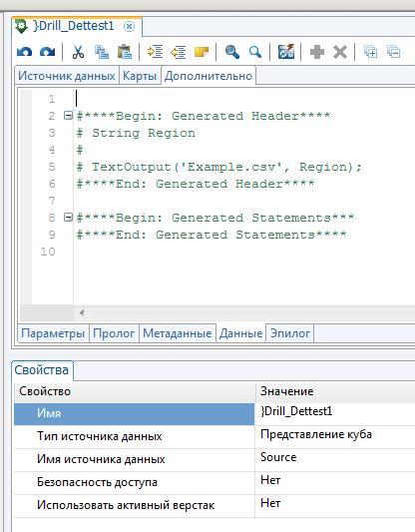Image resolution: width=415 pixels, height=532 pixels.
Task: Click the Redo arrow icon
Action: click(48, 52)
